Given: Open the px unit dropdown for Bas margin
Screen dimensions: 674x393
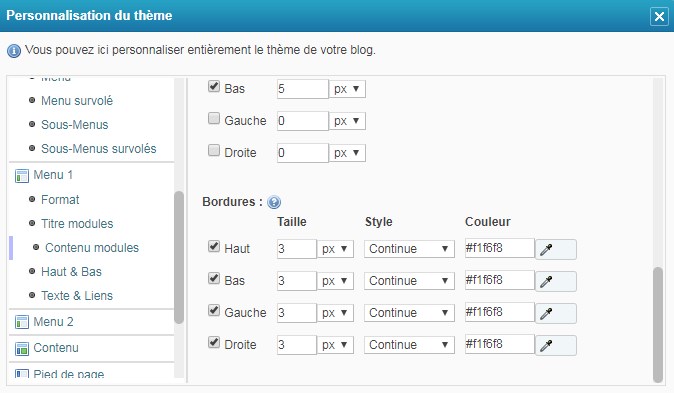Looking at the screenshot, I should [x=347, y=89].
